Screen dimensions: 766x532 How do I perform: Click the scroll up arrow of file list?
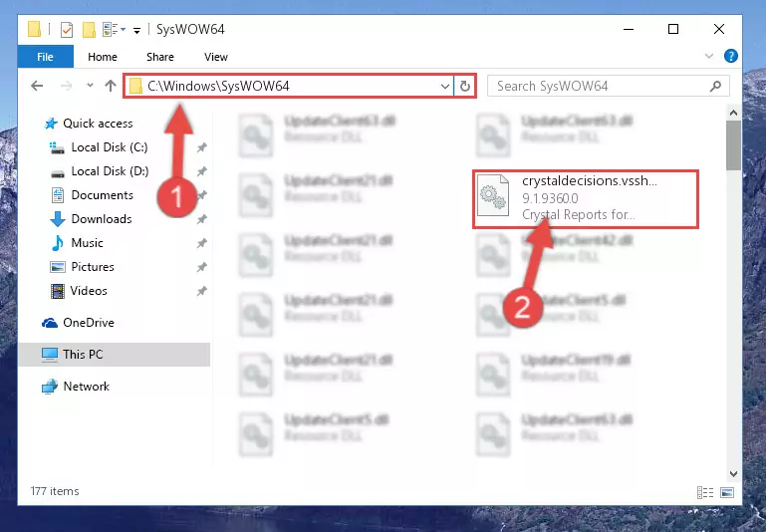[733, 114]
